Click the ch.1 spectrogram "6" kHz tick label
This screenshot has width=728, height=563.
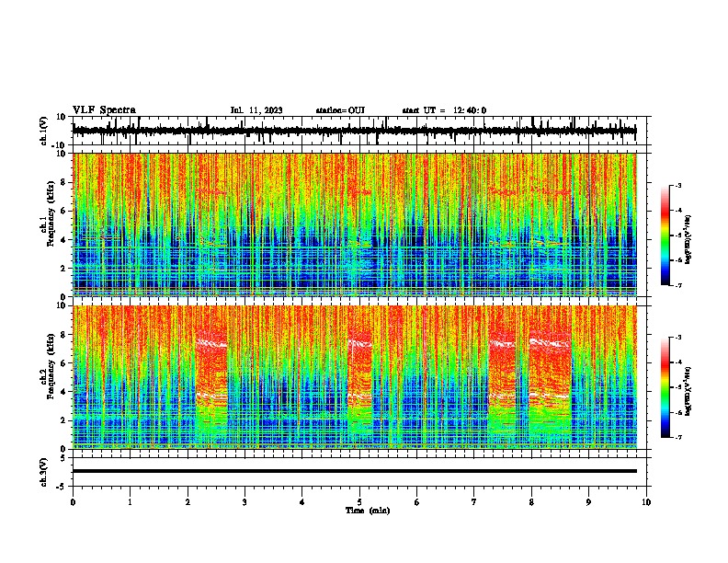coord(63,211)
